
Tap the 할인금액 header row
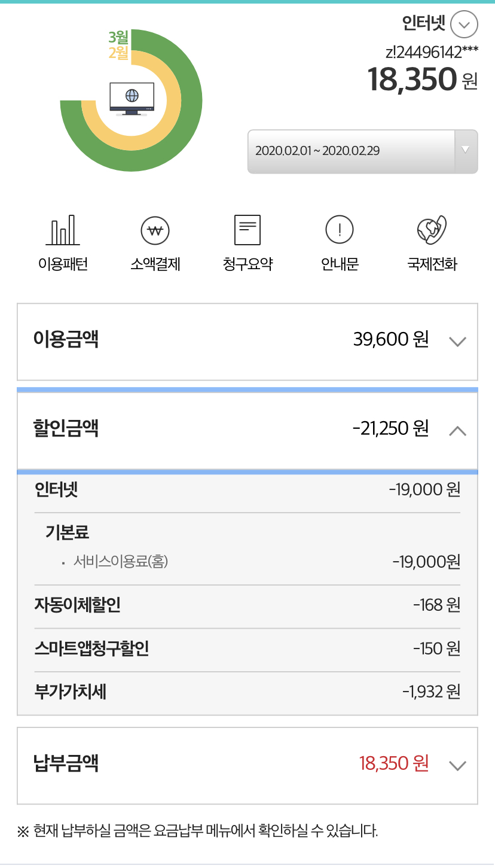click(x=239, y=430)
